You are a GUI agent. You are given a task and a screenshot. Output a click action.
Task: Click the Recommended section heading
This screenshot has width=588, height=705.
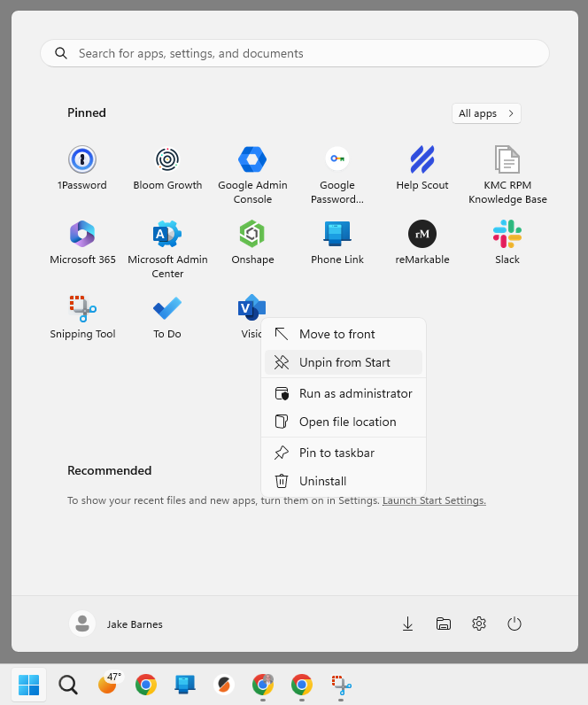coord(109,471)
